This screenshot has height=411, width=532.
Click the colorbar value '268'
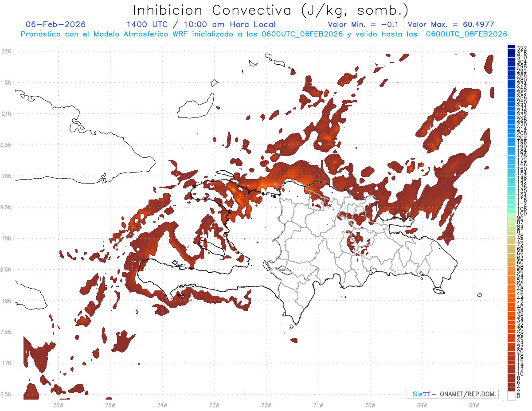[x=522, y=89]
